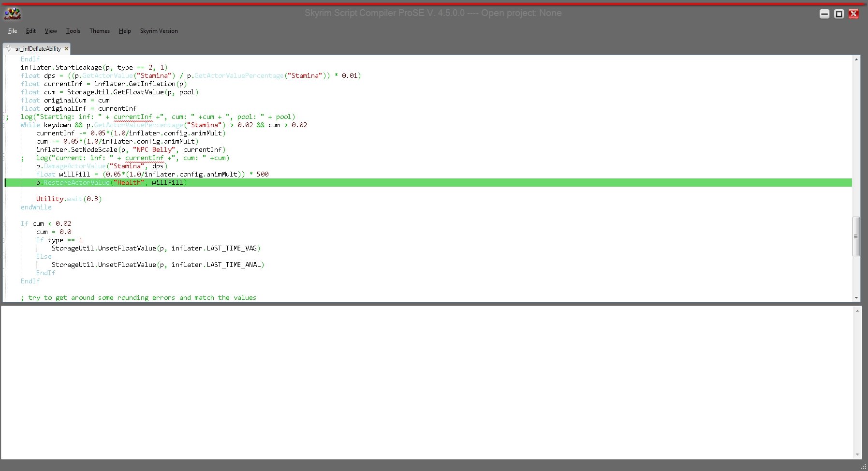Click the 'If cum < 0.02' line
Image resolution: width=868 pixels, height=471 pixels.
[x=45, y=223]
